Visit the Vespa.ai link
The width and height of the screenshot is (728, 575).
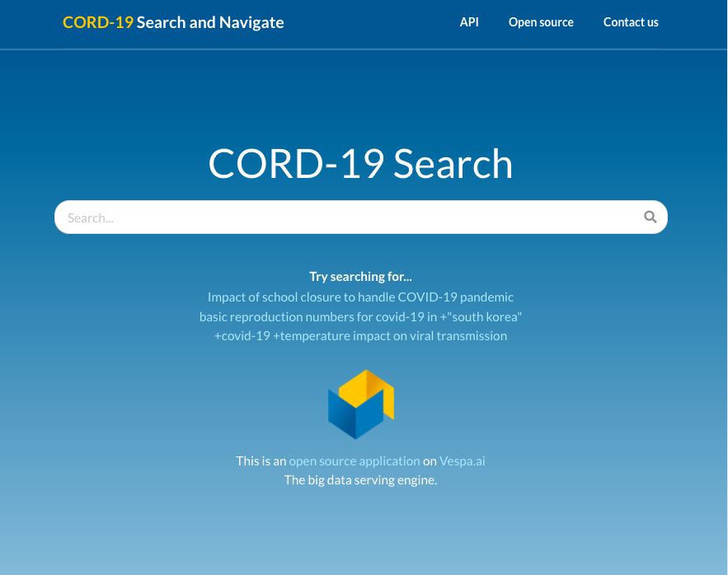(x=462, y=461)
